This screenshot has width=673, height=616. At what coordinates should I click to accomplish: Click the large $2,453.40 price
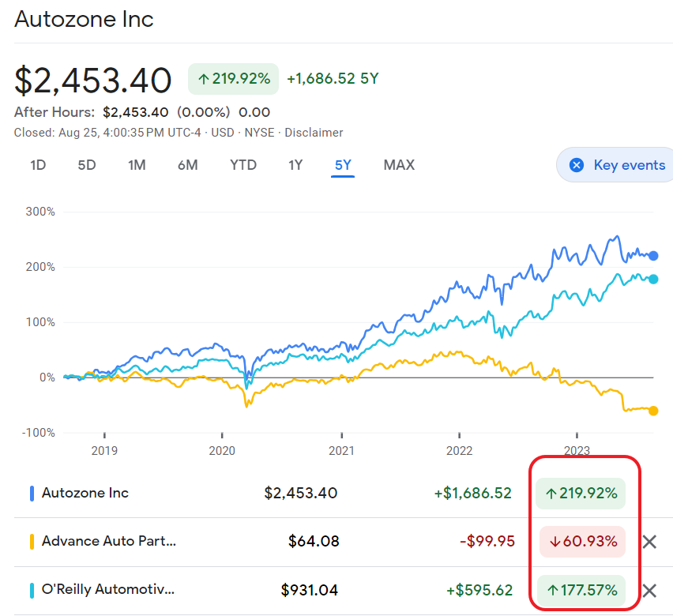[x=92, y=81]
